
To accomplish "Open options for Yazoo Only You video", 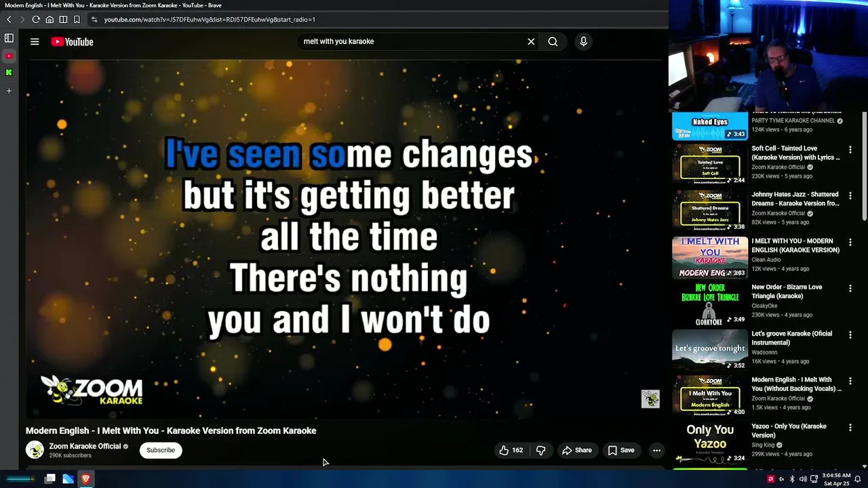I will pyautogui.click(x=850, y=428).
